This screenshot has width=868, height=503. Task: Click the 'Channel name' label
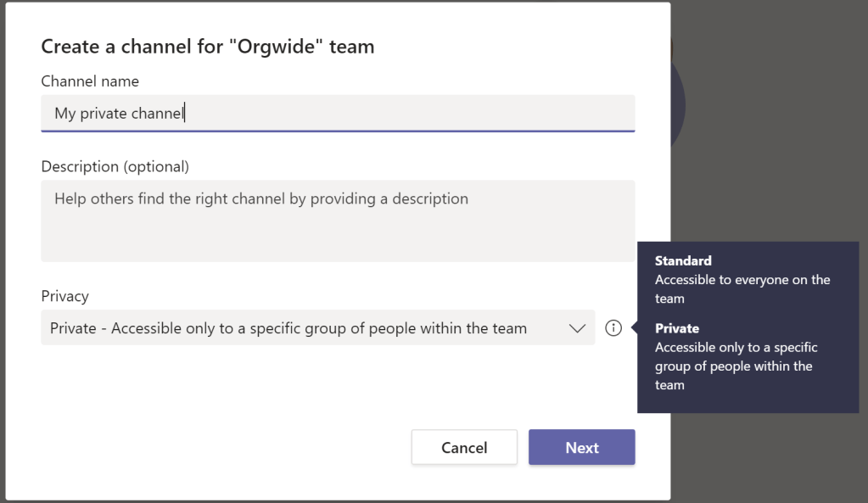pos(90,81)
